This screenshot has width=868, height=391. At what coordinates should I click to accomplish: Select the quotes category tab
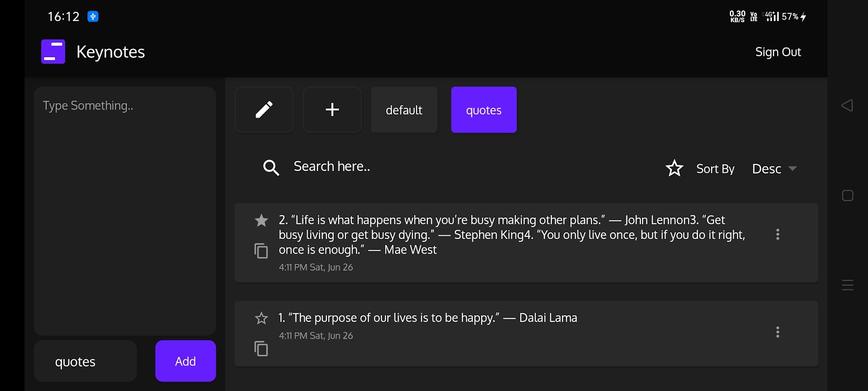(484, 110)
